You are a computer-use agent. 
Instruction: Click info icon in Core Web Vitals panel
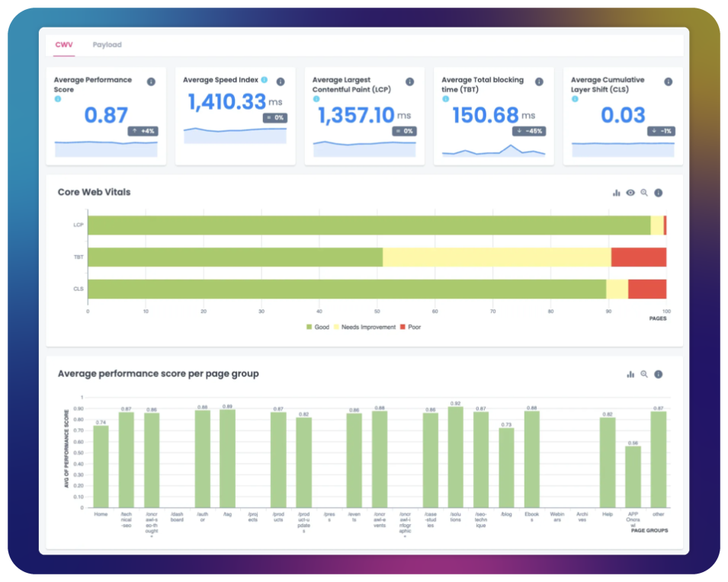click(x=658, y=193)
